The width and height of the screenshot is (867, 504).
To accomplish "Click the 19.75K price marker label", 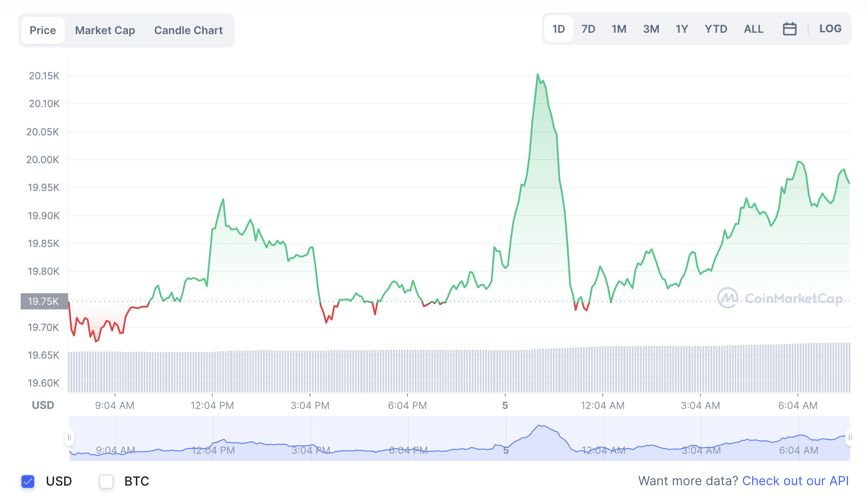I will (44, 301).
